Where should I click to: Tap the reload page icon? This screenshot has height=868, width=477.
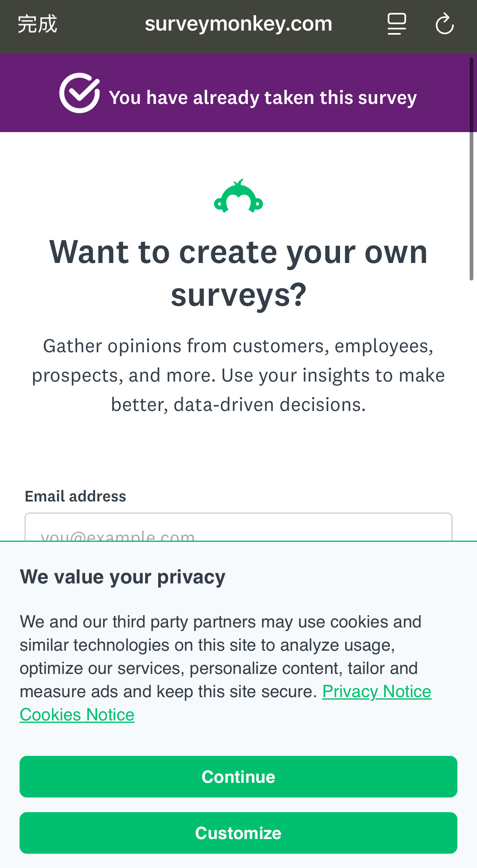(444, 24)
